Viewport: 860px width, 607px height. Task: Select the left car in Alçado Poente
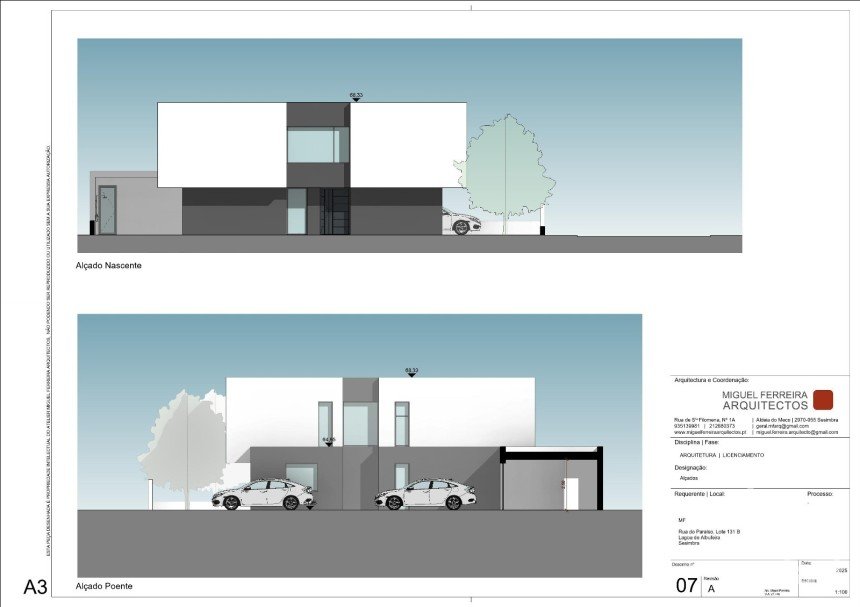263,494
